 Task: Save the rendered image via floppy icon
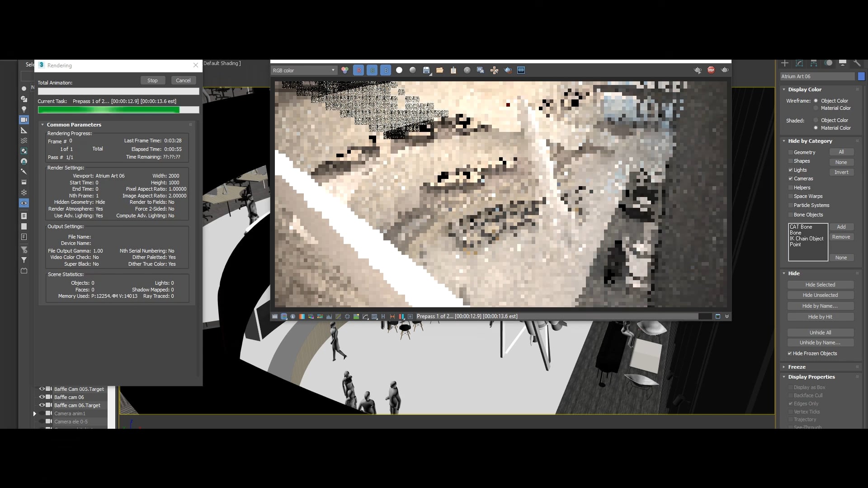point(426,70)
